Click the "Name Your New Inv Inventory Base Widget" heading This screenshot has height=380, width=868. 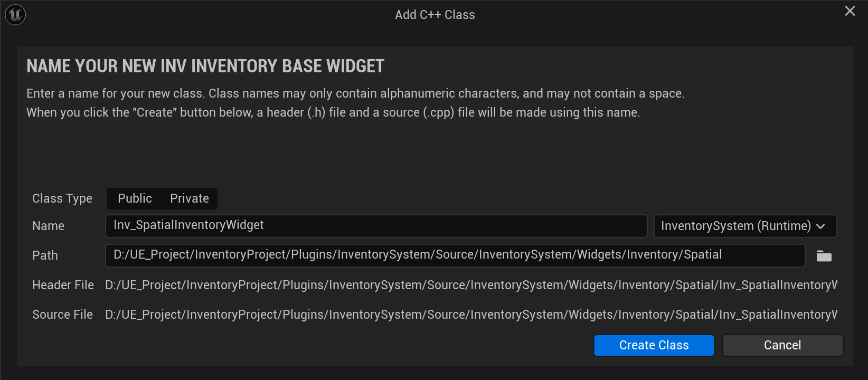click(x=205, y=66)
